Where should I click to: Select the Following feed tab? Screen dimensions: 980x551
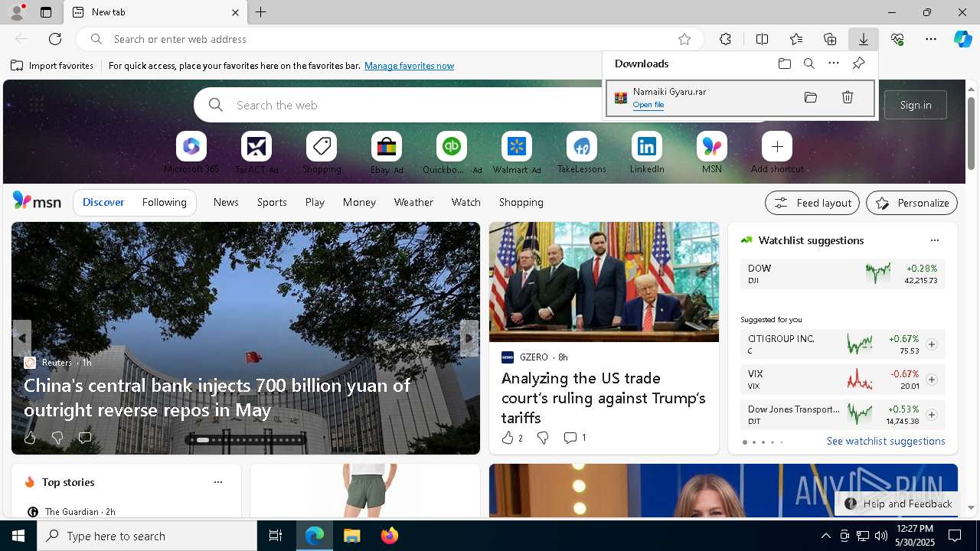tap(164, 202)
